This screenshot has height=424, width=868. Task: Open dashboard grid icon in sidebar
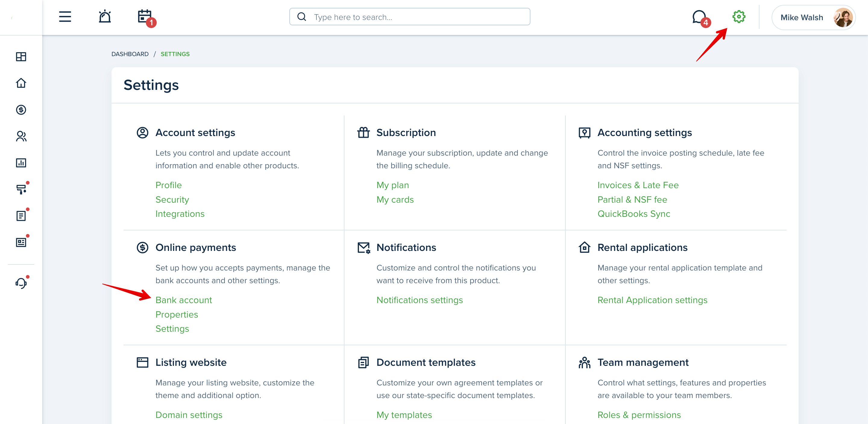click(x=21, y=57)
